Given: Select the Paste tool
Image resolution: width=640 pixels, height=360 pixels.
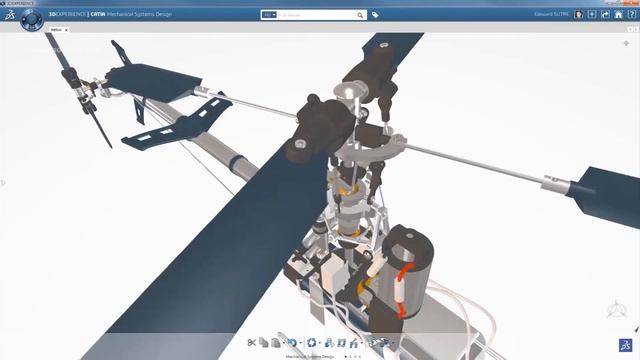Looking at the screenshot, I should (276, 343).
